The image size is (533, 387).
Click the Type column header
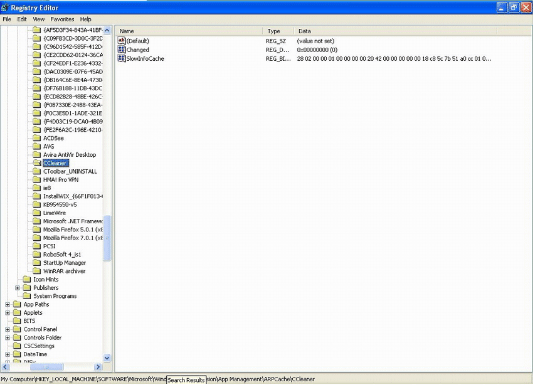278,31
